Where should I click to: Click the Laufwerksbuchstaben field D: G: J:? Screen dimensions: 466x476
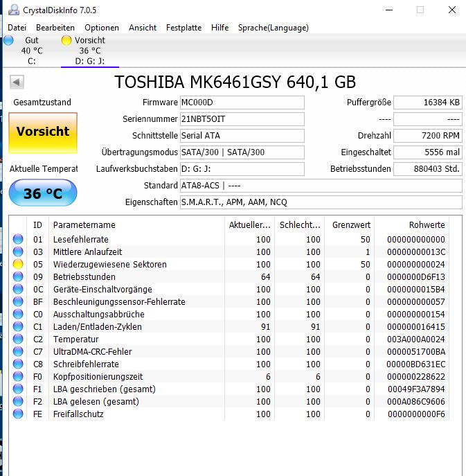pyautogui.click(x=242, y=169)
